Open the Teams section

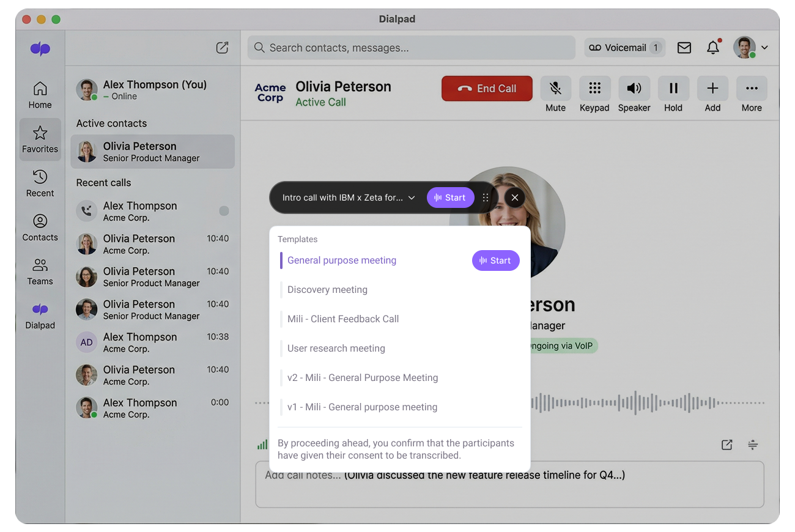click(40, 272)
